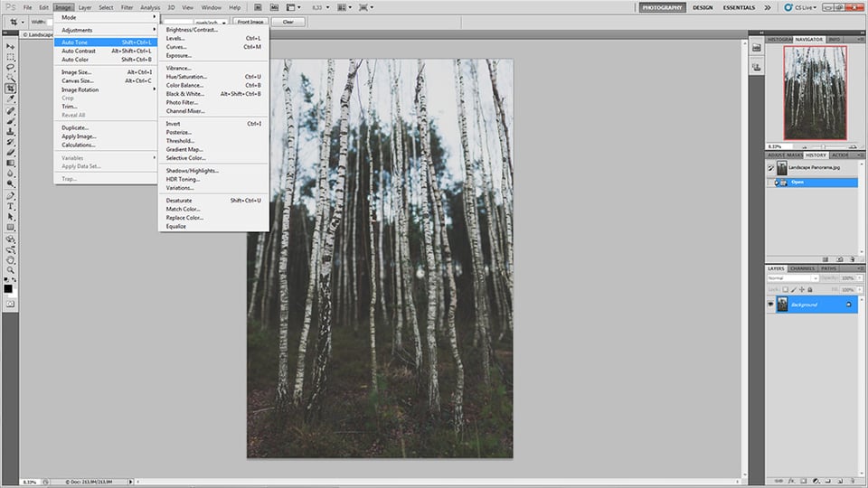Select the Blur tool
868x488 pixels.
10,174
